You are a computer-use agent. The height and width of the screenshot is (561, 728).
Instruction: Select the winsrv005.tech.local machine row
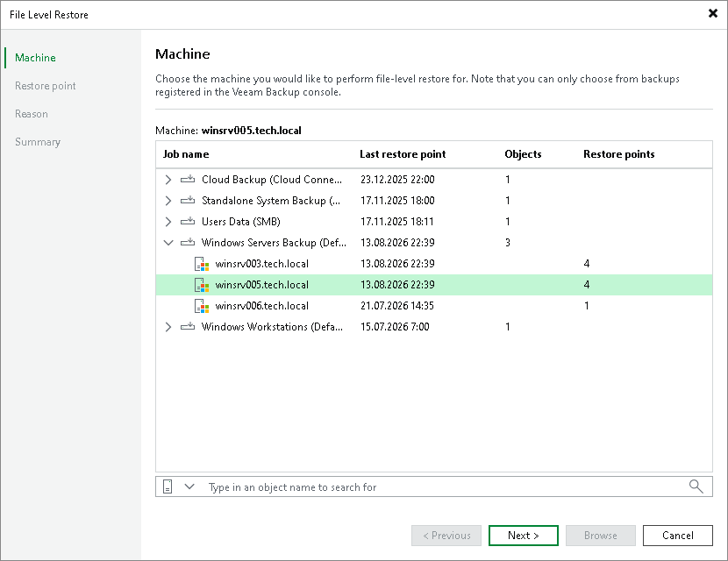tap(434, 285)
